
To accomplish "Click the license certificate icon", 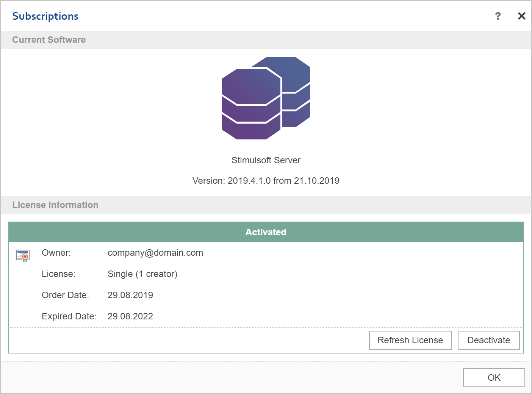I will [23, 256].
